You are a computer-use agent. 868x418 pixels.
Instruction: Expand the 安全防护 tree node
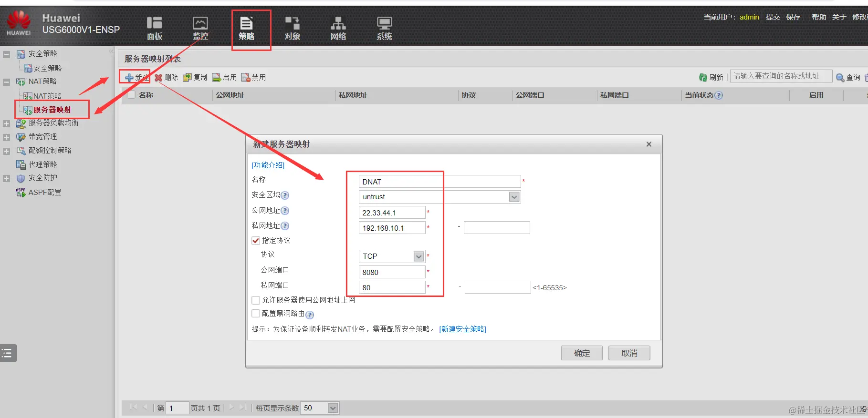click(x=6, y=179)
